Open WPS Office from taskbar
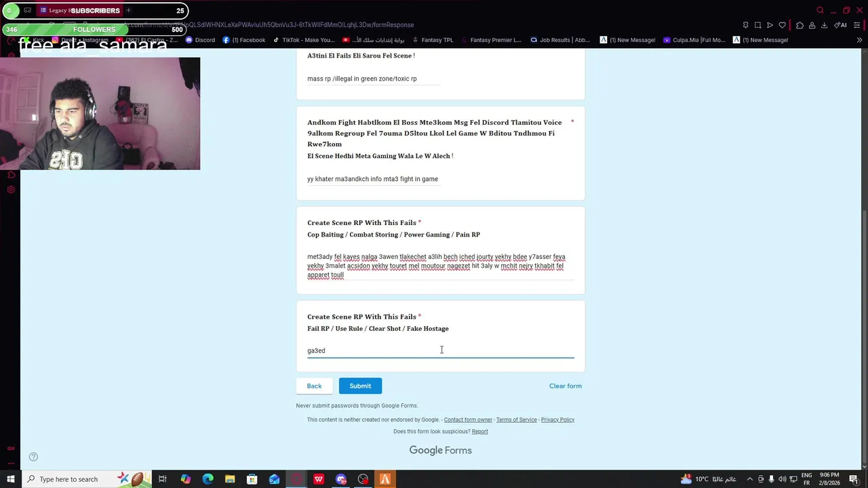This screenshot has height=488, width=868. tap(319, 479)
